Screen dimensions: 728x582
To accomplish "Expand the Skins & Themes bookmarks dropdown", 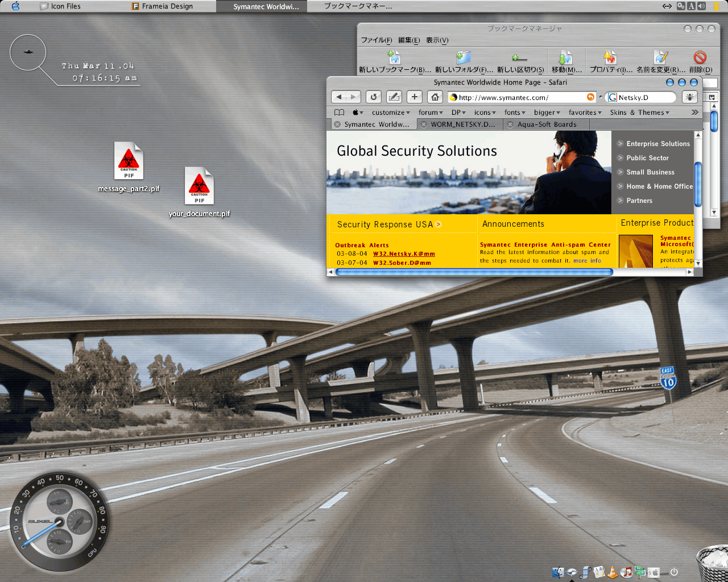I will coord(640,113).
